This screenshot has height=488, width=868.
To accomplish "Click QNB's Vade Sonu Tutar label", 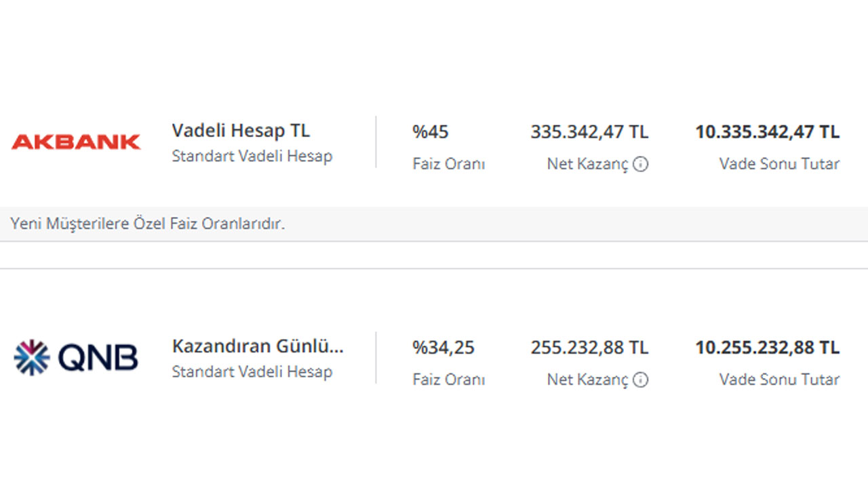I will point(779,380).
